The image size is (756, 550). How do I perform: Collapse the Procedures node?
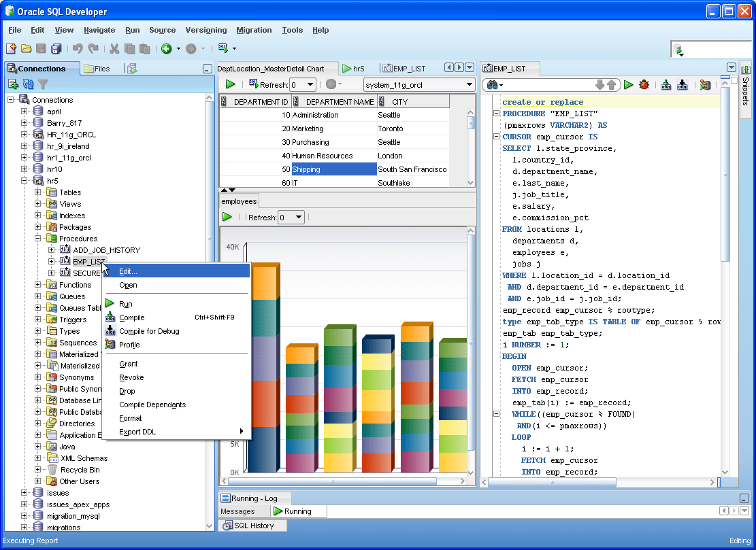click(37, 239)
